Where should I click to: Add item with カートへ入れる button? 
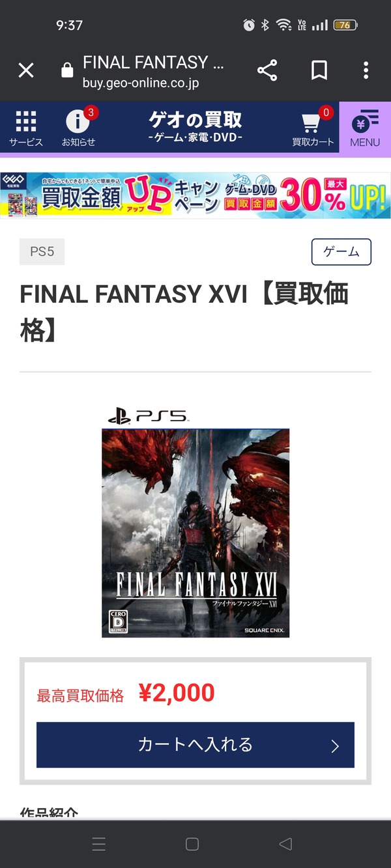(x=195, y=745)
